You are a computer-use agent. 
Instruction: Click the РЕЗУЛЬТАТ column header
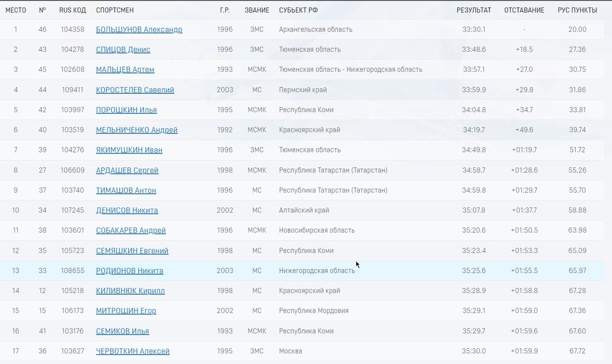point(474,10)
